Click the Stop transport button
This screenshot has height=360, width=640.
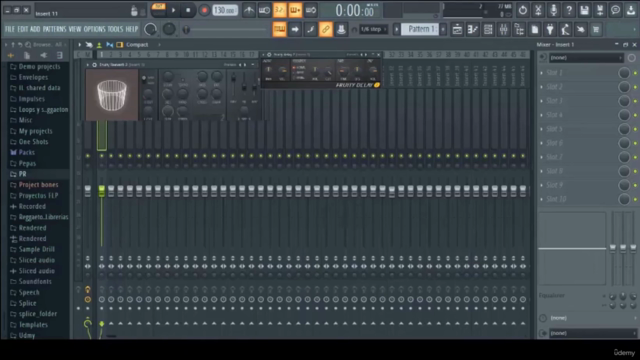click(188, 10)
